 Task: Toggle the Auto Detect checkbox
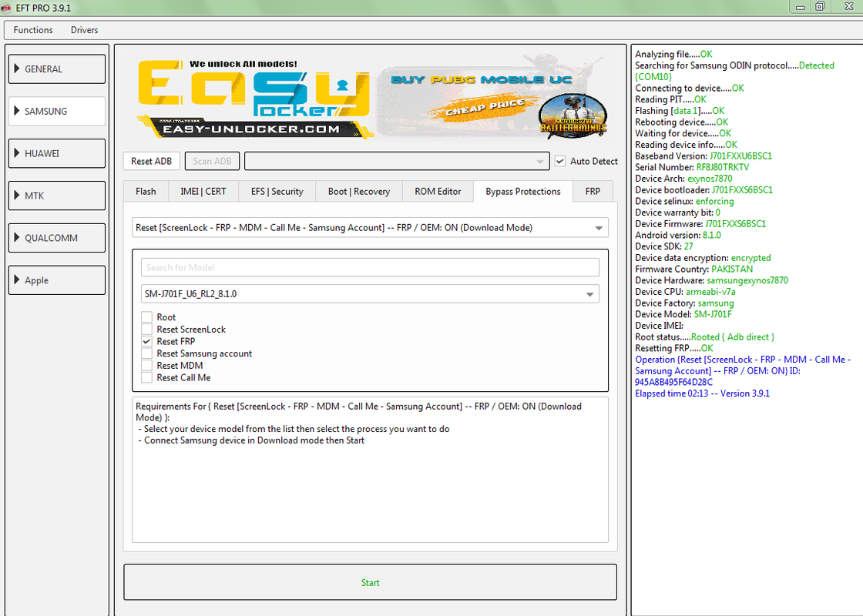(x=560, y=161)
